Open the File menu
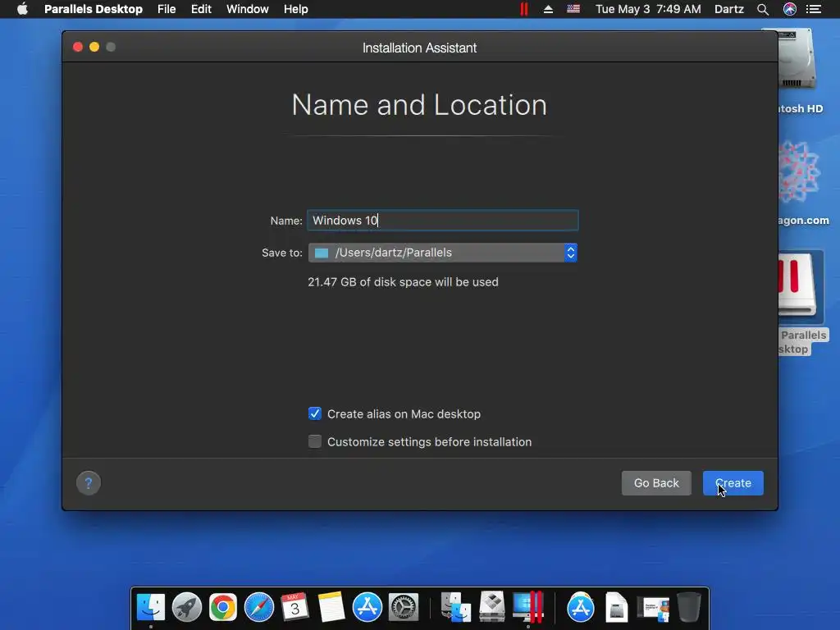 (x=167, y=9)
